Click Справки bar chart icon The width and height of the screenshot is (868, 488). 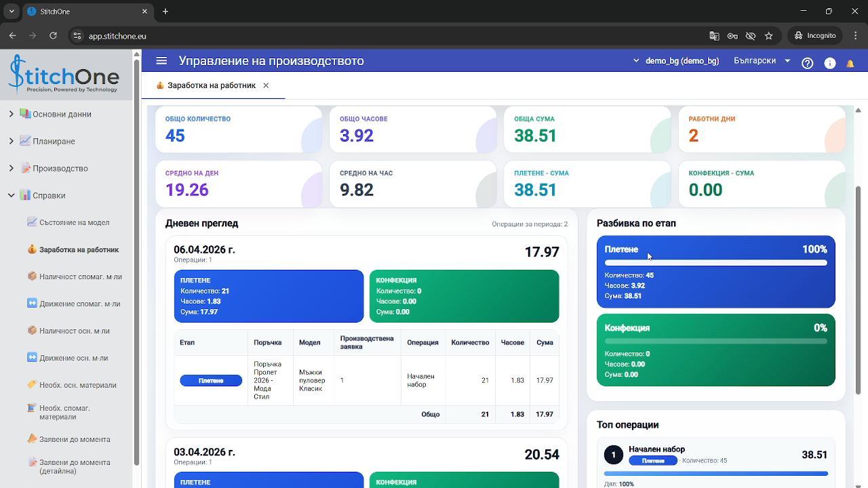coord(25,195)
